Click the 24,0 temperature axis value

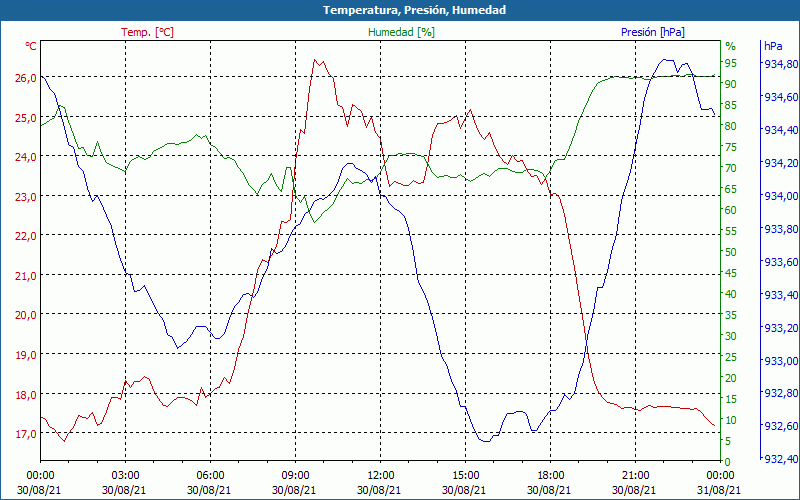click(28, 157)
